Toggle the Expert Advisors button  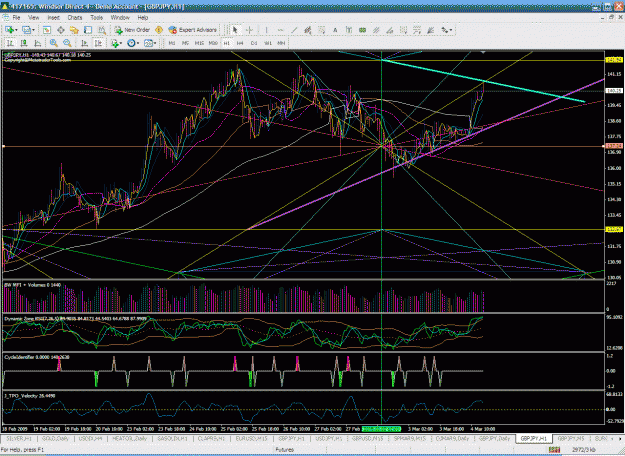(x=193, y=30)
